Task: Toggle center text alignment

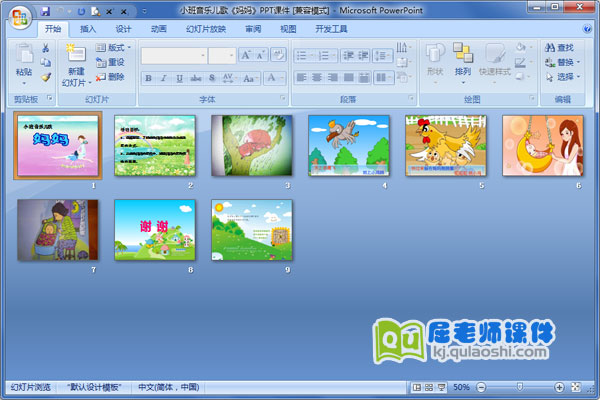Action: 317,78
